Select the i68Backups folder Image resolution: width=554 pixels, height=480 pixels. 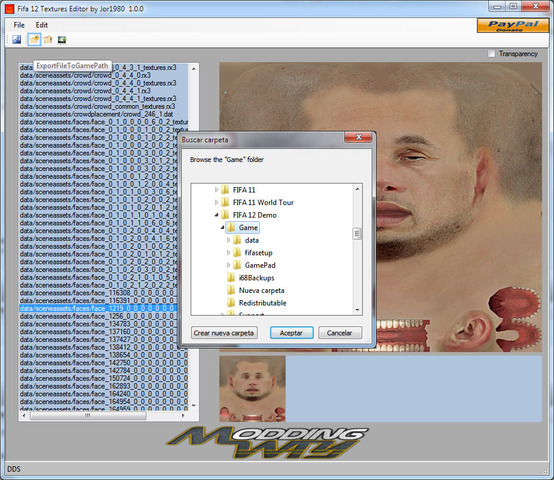257,278
